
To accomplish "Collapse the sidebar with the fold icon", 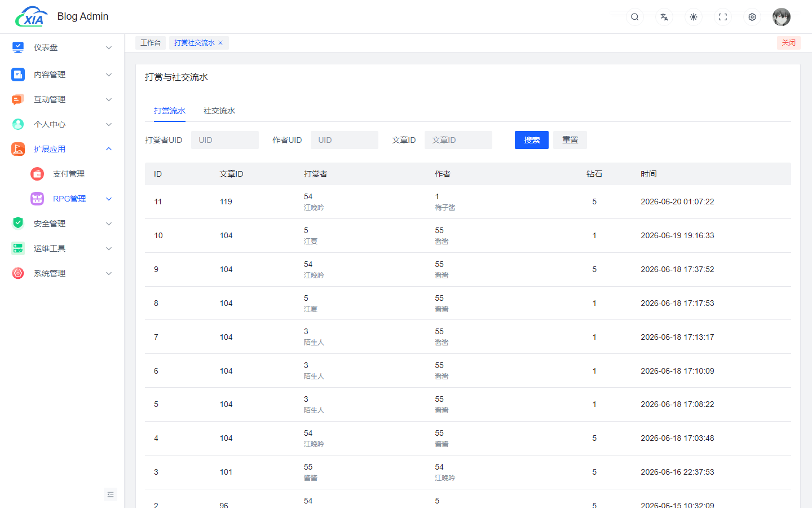I will (111, 494).
